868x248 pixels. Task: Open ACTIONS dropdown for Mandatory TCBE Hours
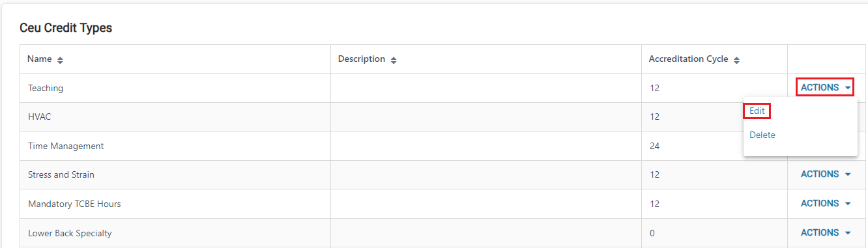[x=826, y=204]
